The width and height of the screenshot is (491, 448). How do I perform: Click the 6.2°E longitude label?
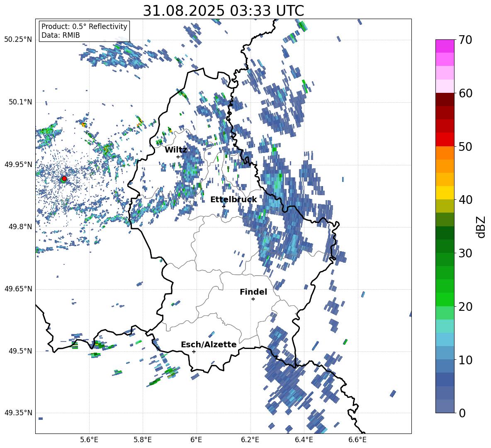(250, 440)
